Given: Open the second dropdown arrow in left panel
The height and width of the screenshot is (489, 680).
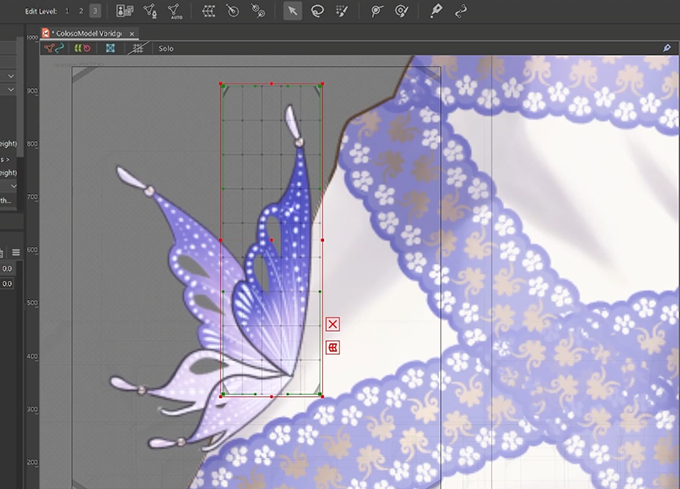Looking at the screenshot, I should click(13, 90).
